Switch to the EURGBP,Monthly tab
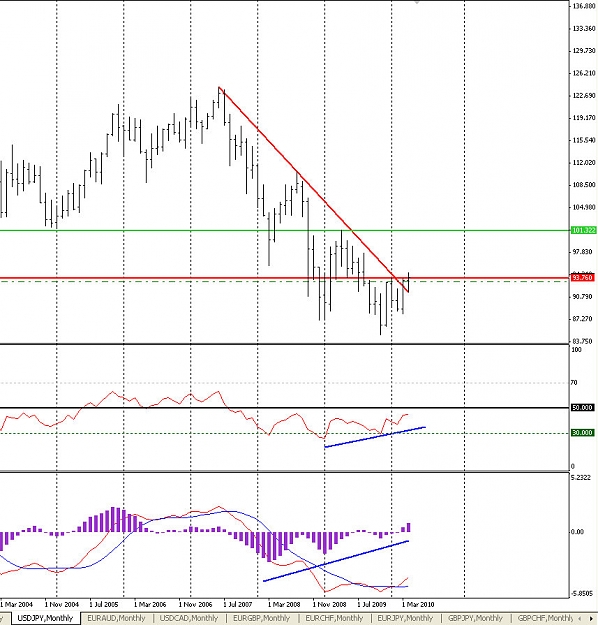598x625 pixels. [x=261, y=618]
